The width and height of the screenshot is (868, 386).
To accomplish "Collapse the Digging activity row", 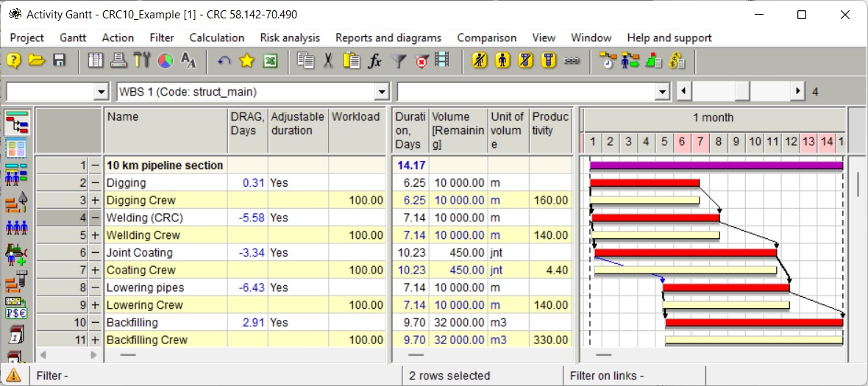I will pyautogui.click(x=96, y=182).
